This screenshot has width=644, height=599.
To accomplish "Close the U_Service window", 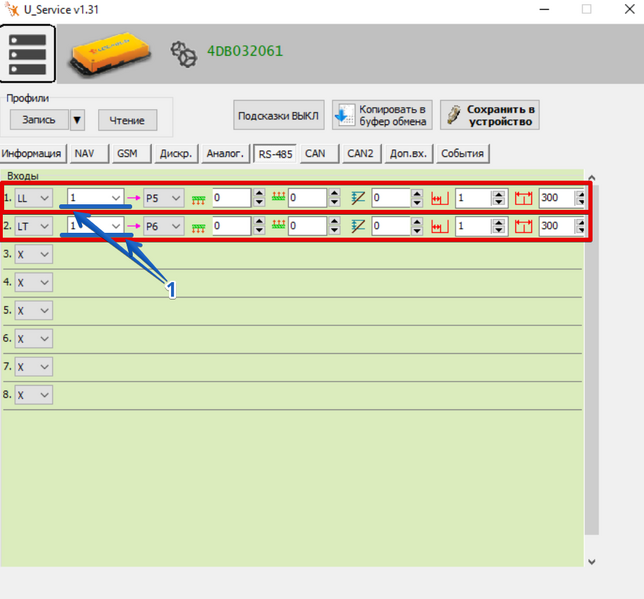I will (x=630, y=9).
